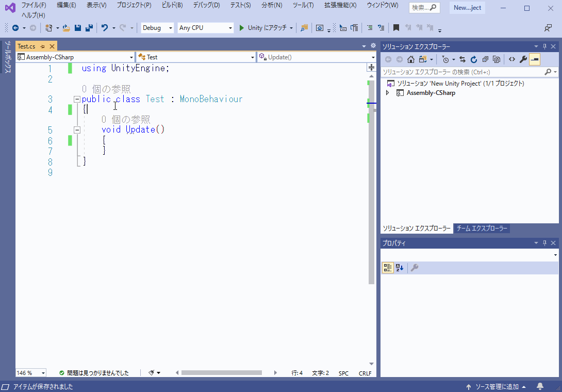Select the View Code icon in Solution Explorer
562x392 pixels.
coord(512,59)
